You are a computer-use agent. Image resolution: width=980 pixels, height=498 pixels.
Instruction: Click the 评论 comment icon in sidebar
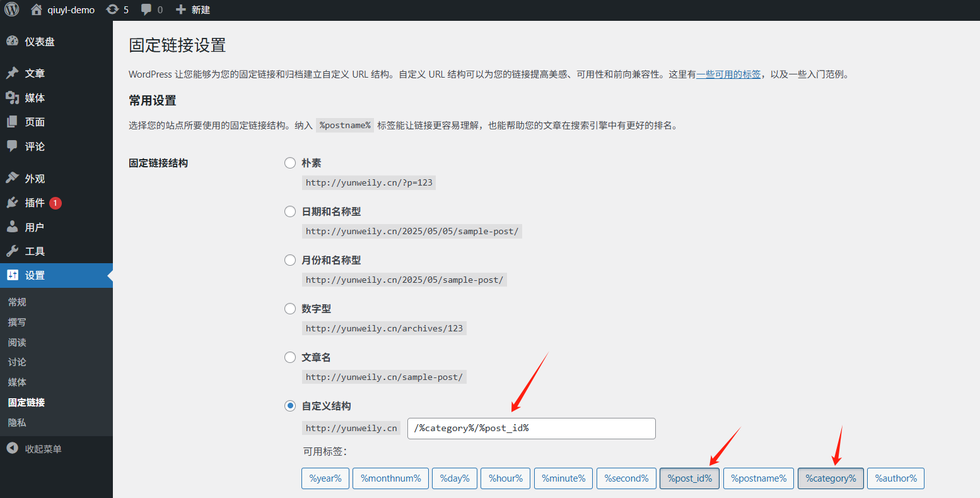tap(12, 146)
